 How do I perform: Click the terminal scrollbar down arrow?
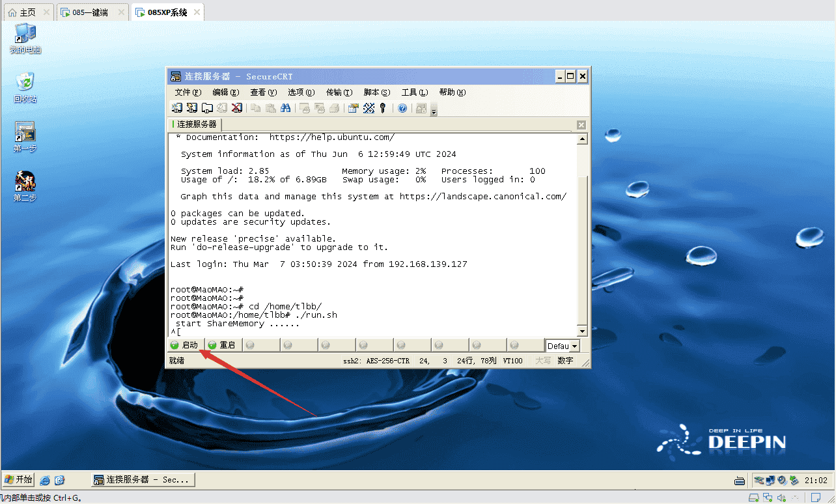click(x=583, y=331)
